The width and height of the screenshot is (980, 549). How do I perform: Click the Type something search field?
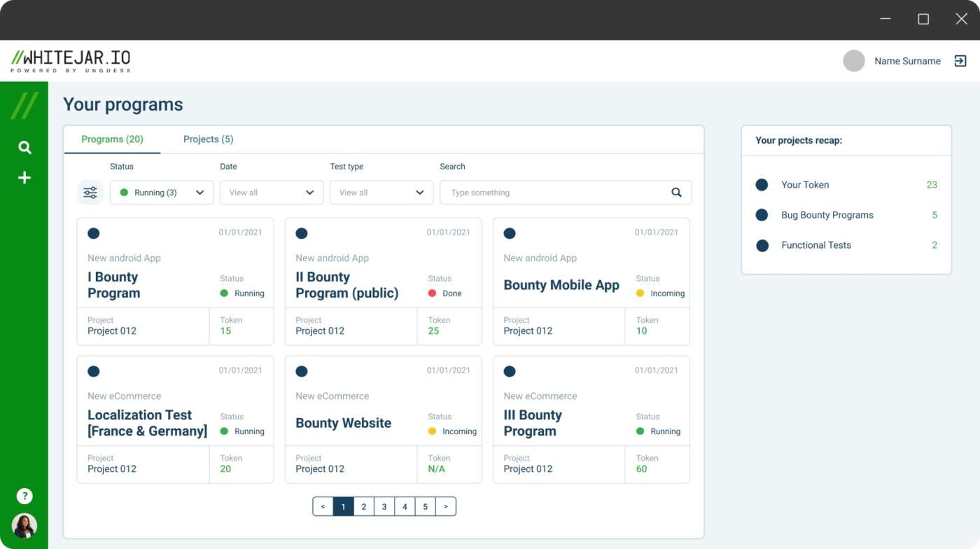click(x=556, y=193)
